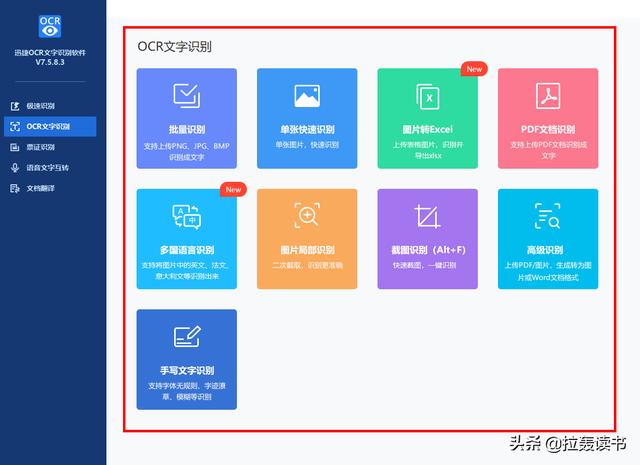The width and height of the screenshot is (640, 465).
Task: Click the V7.5.8.3 version text
Action: click(x=52, y=63)
